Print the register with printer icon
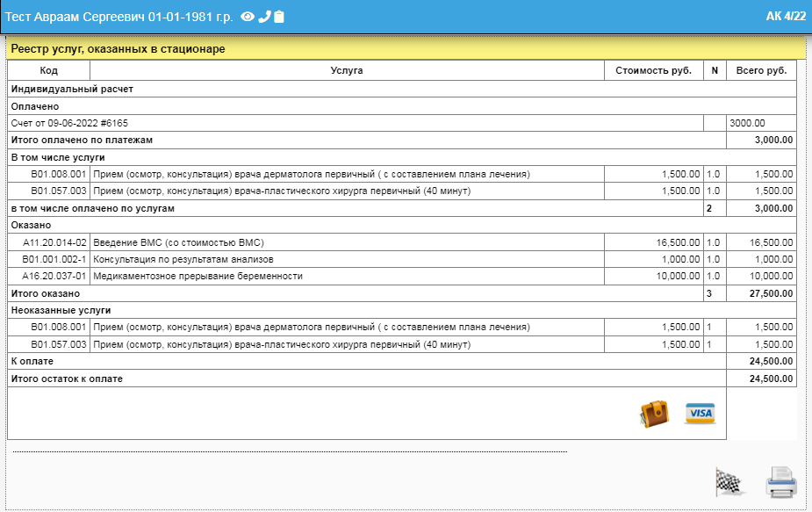The height and width of the screenshot is (512, 812). [x=780, y=482]
